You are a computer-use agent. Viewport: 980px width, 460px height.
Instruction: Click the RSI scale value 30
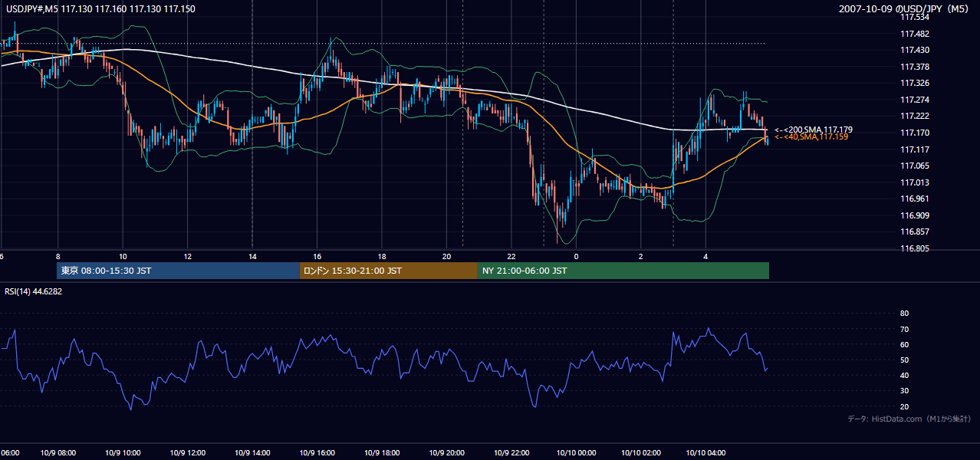point(904,391)
